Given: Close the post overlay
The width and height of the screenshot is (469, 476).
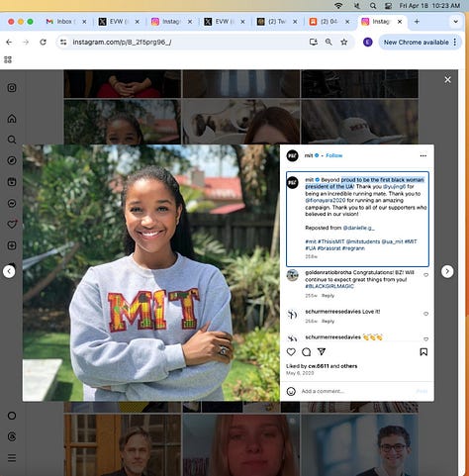Looking at the screenshot, I should click(x=447, y=80).
